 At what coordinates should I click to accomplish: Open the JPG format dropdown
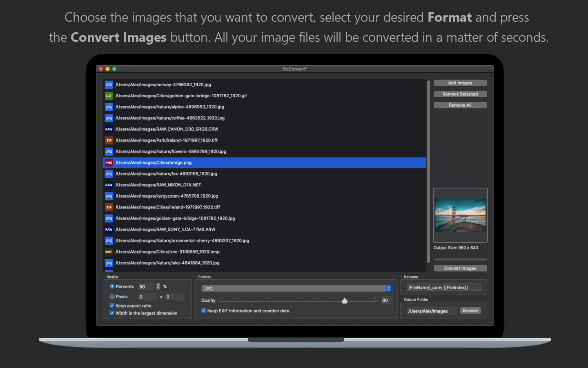[x=296, y=289]
